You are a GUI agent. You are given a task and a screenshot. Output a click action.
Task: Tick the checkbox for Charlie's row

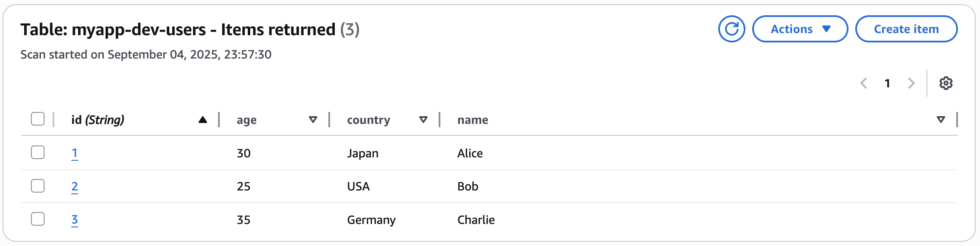tap(38, 219)
